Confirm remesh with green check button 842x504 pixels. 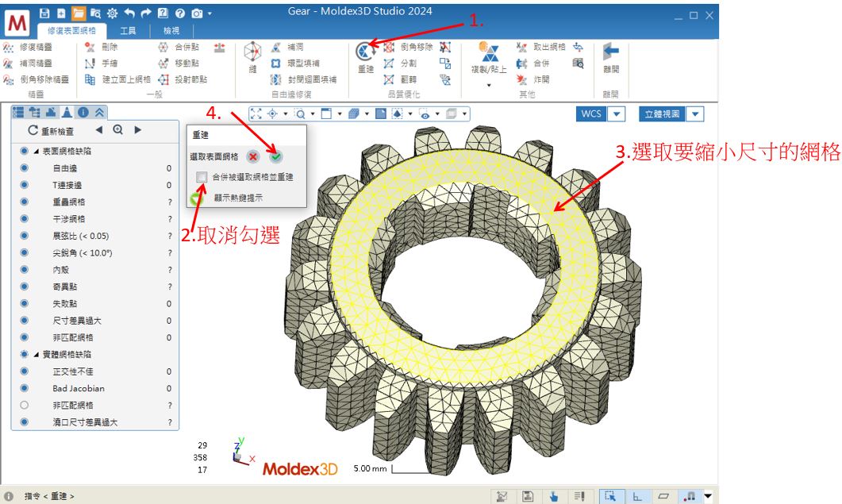pyautogui.click(x=276, y=156)
